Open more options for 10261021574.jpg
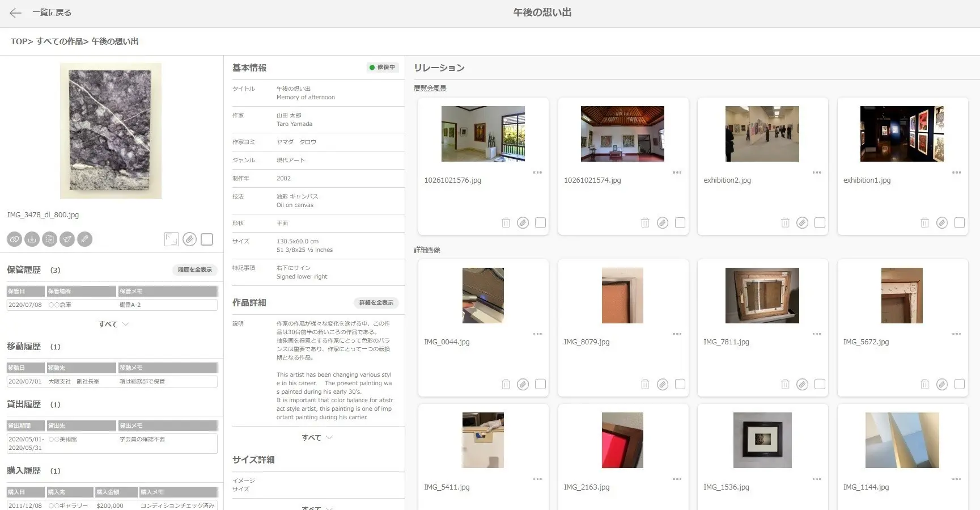Screen dimensions: 980x510 pos(677,172)
